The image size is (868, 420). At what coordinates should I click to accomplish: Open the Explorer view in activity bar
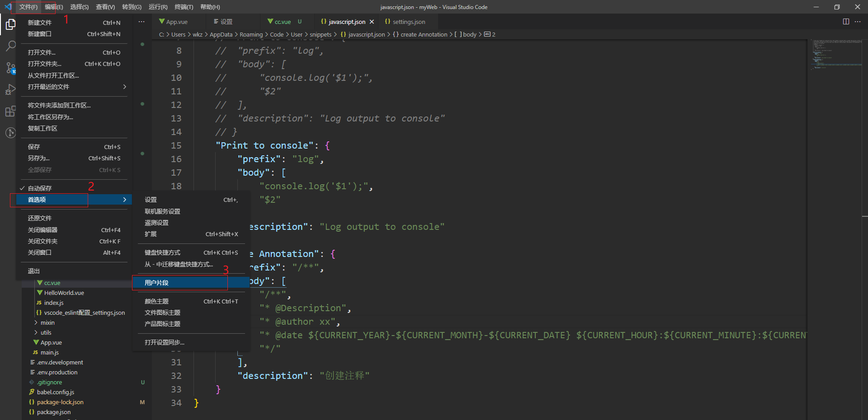[10, 24]
